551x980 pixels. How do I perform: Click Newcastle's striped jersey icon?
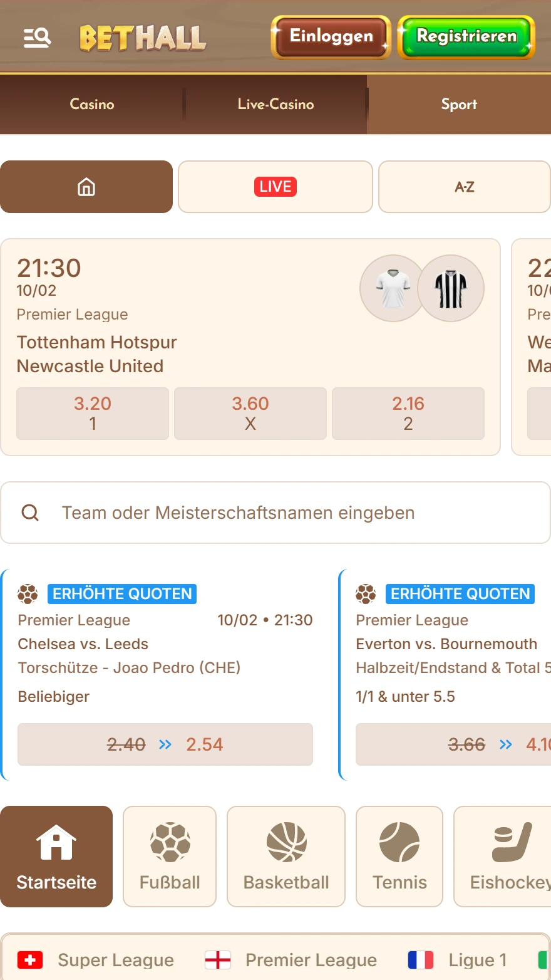(450, 288)
